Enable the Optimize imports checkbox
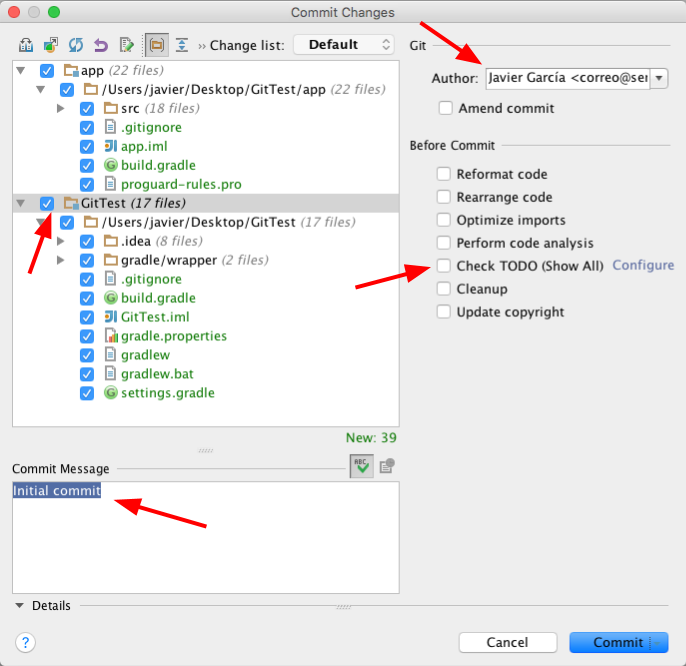The image size is (686, 666). point(444,220)
